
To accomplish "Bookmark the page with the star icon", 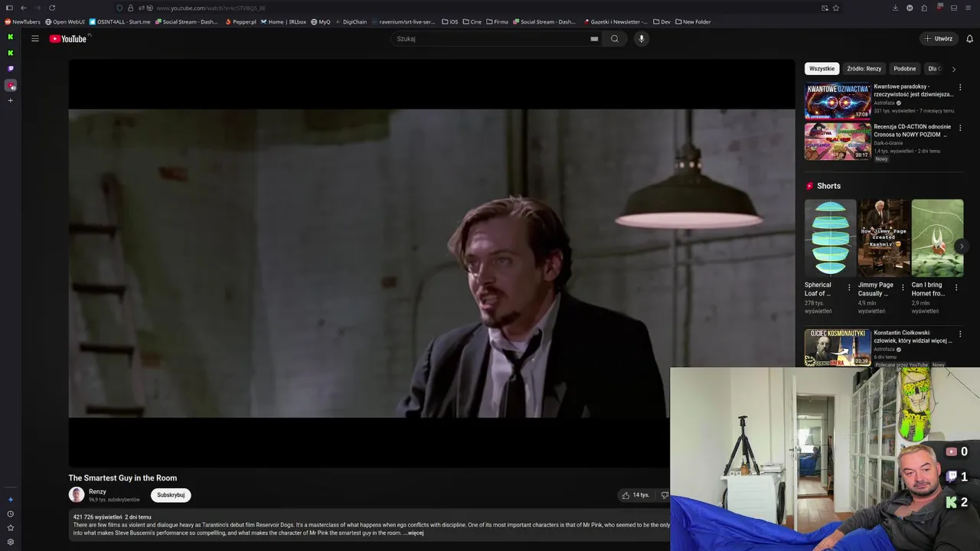I will coord(836,8).
